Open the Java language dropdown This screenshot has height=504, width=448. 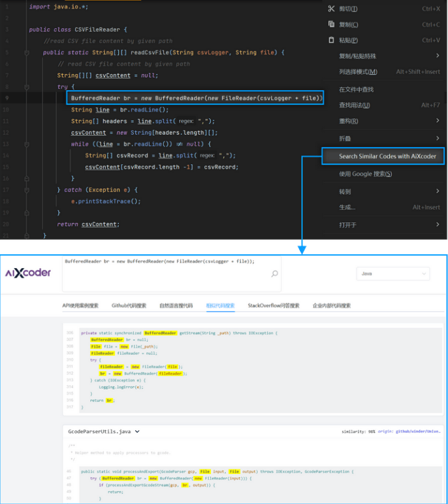click(x=393, y=273)
